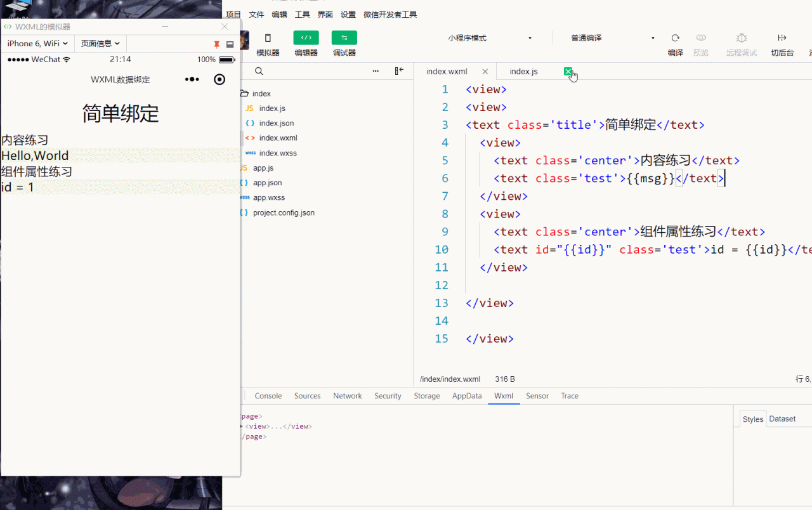The height and width of the screenshot is (510, 812).
Task: Open the iPhone 6, WiFi device dropdown
Action: point(37,44)
